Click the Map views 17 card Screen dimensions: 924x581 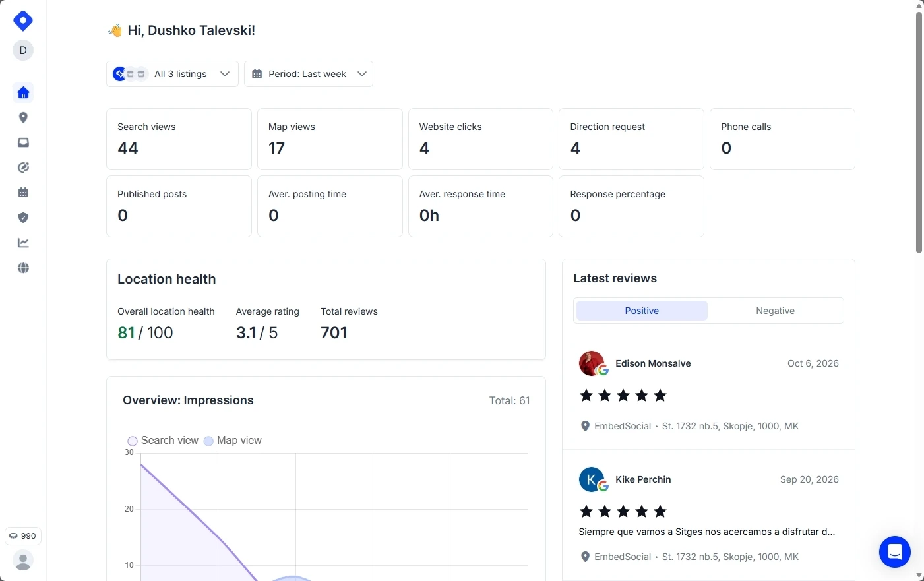330,139
